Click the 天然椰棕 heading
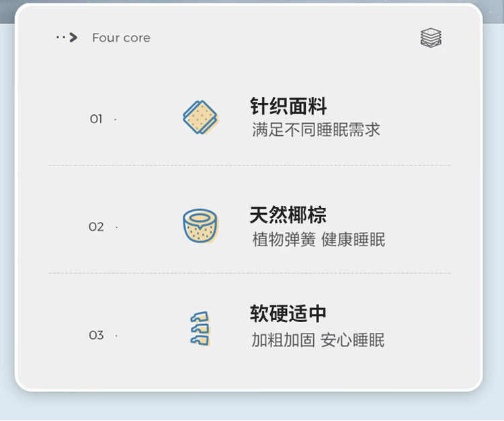 pyautogui.click(x=288, y=215)
